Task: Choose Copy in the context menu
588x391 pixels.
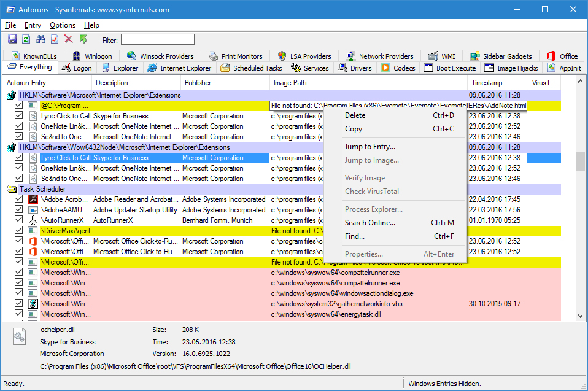Action: click(x=395, y=129)
